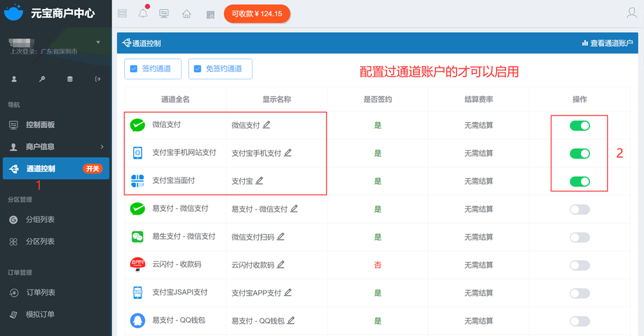Open 控制面板 in the sidebar
644x336 pixels.
(40, 124)
